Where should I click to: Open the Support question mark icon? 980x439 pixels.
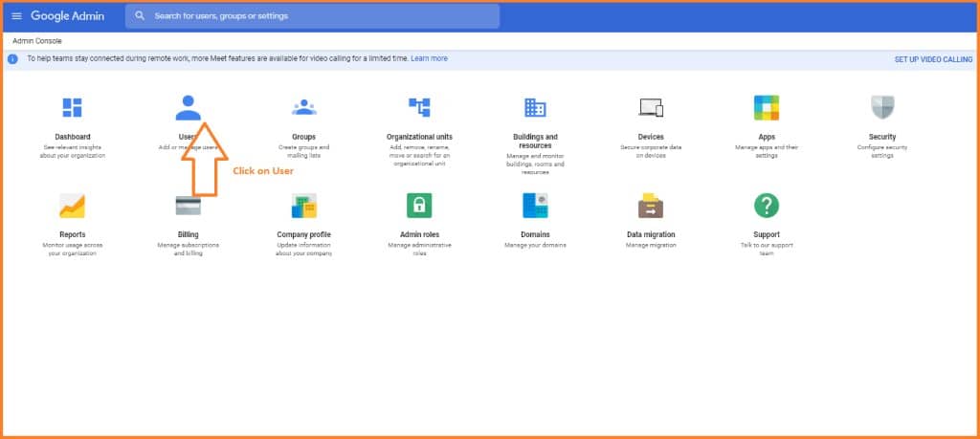[x=767, y=206]
